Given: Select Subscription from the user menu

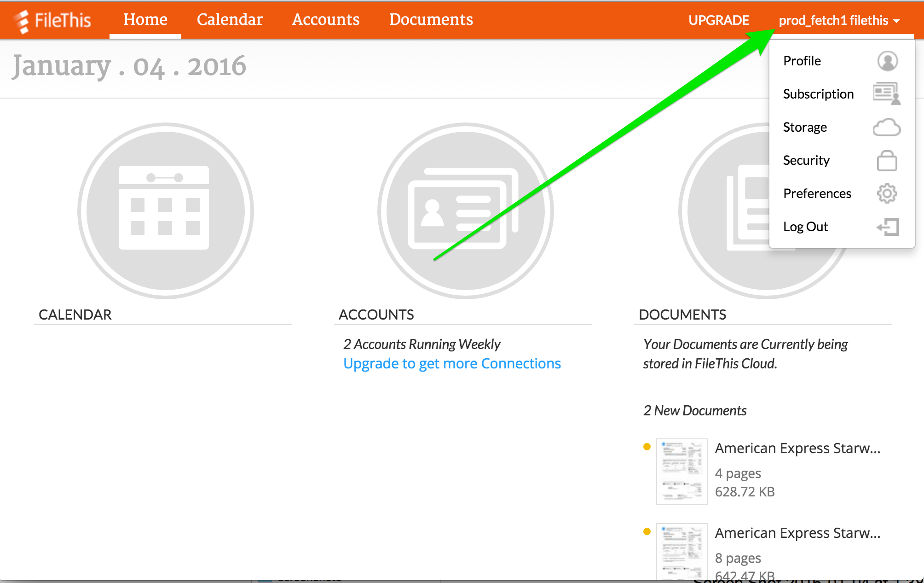Looking at the screenshot, I should [818, 94].
